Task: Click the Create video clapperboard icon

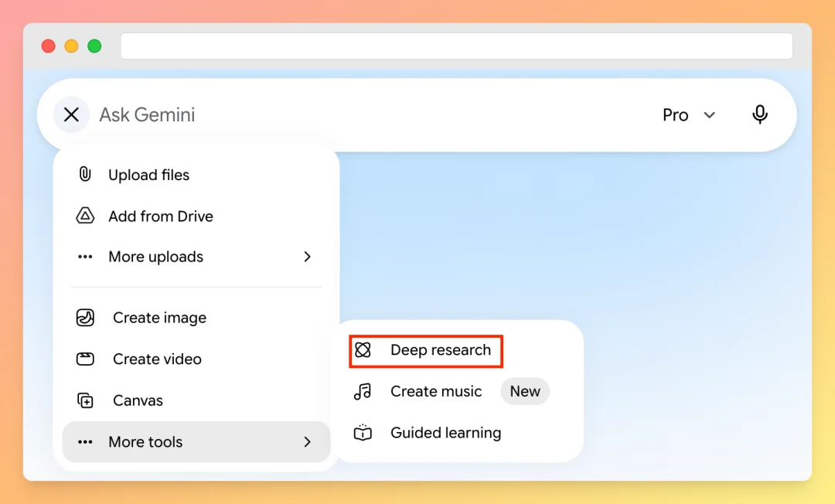Action: [85, 359]
